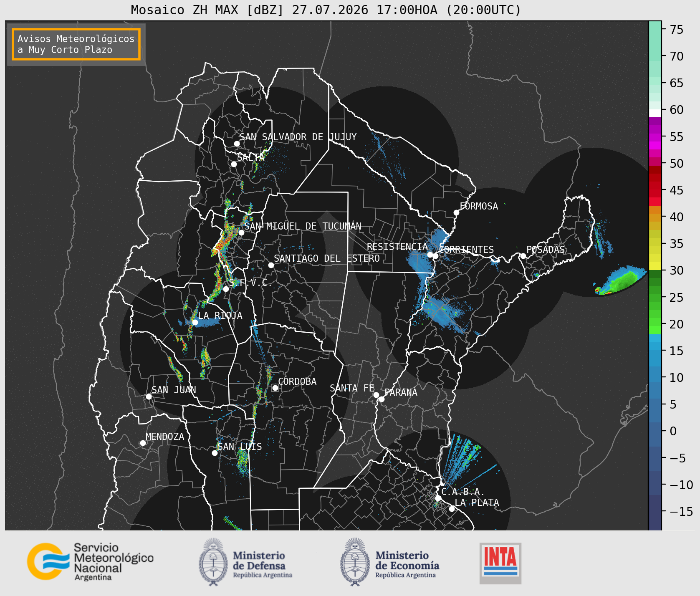
Task: Click the La Plata city marker
Action: [x=452, y=509]
